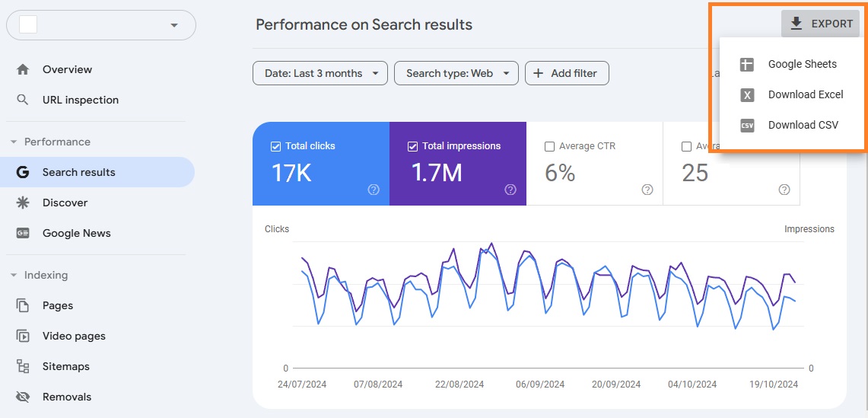Click the Video pages icon
868x418 pixels.
[x=22, y=336]
